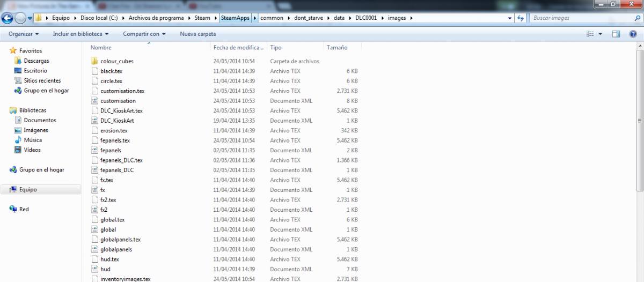
Task: Go to common breadcrumb segment
Action: point(271,18)
